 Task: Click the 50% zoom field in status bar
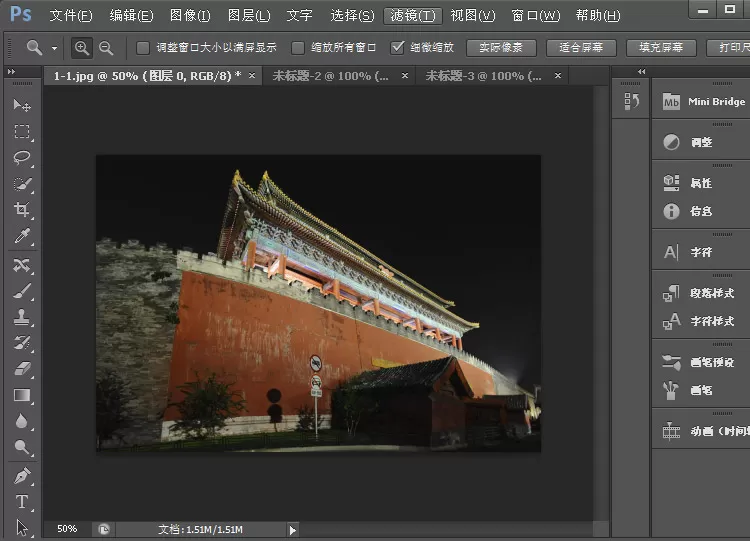click(67, 529)
